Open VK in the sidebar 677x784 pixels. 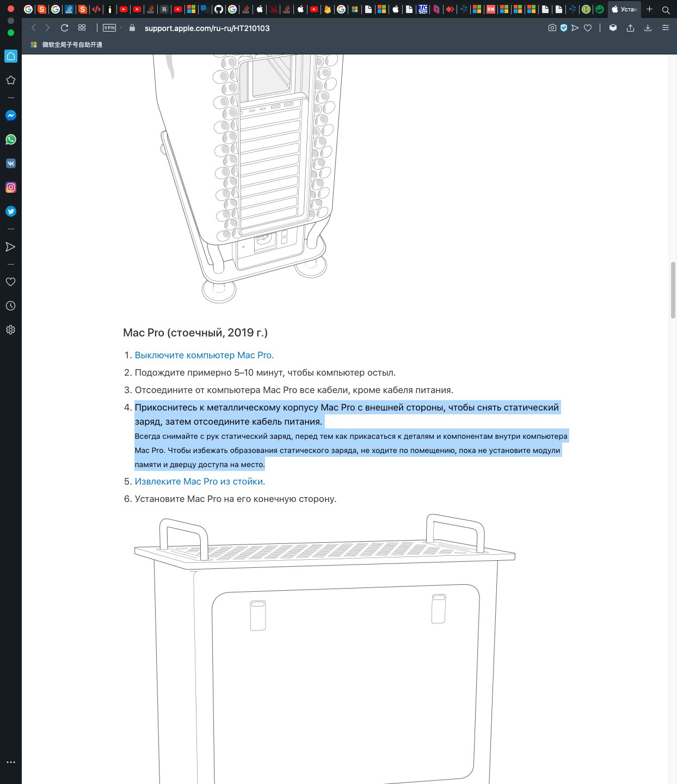(11, 163)
